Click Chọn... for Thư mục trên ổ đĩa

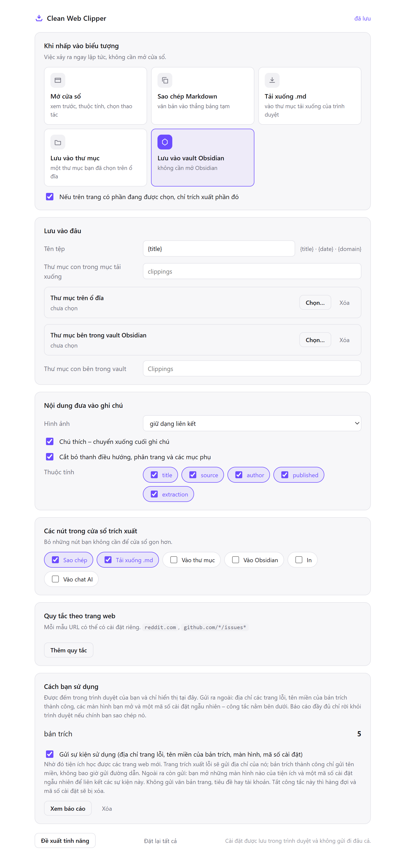pyautogui.click(x=315, y=303)
